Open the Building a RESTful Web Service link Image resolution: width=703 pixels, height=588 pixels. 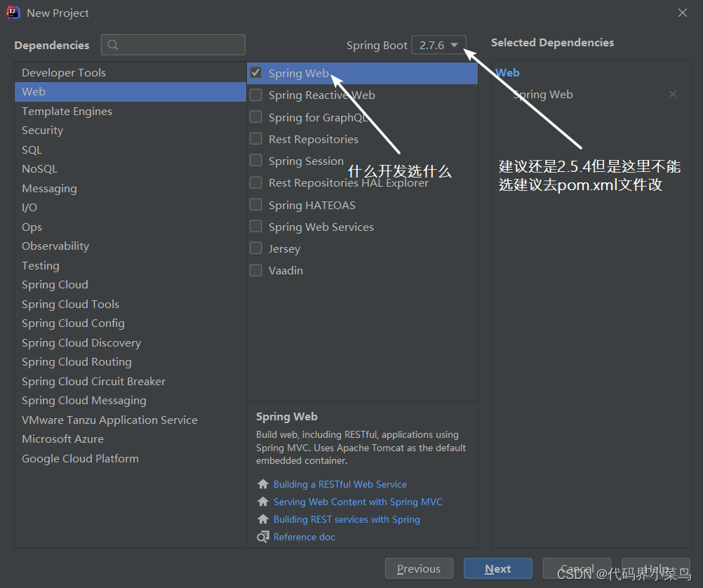340,484
